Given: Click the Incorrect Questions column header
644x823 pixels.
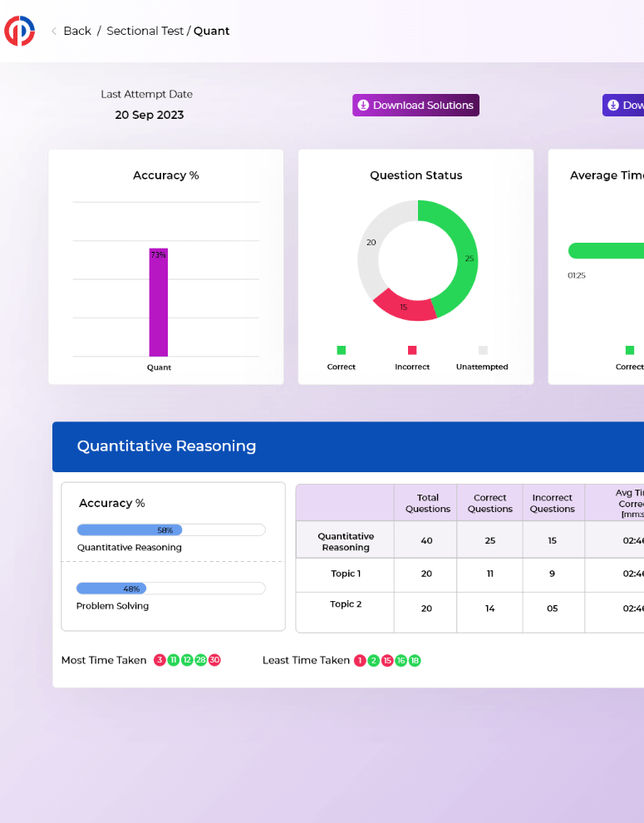Looking at the screenshot, I should tap(552, 503).
